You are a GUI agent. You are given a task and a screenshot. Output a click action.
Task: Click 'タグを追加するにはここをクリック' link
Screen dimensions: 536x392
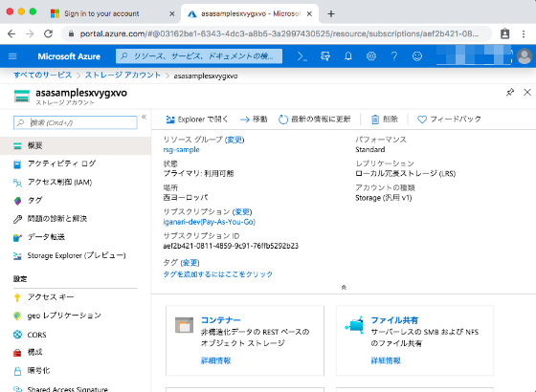click(x=218, y=274)
